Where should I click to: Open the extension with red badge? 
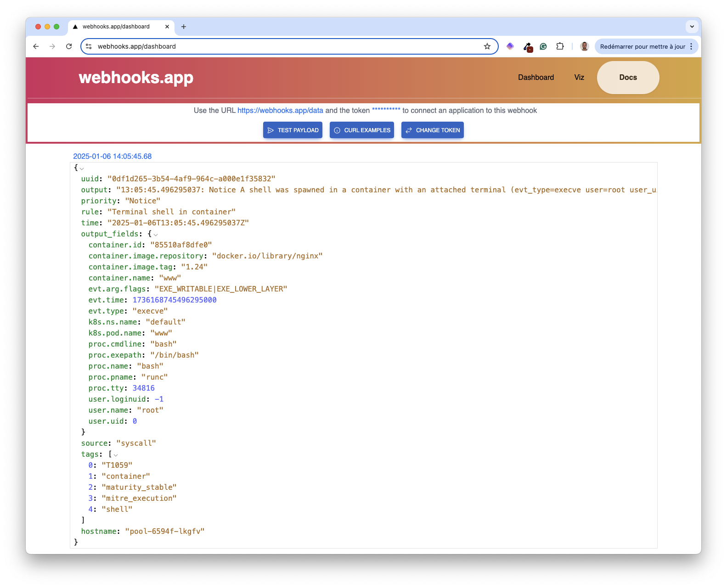click(x=528, y=47)
